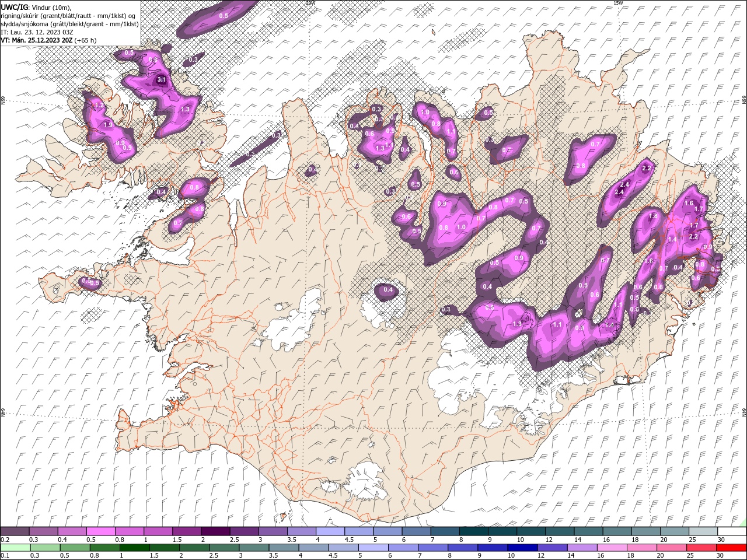Pick the deep navy blue swatch labeled 10, lower legend
747x560 pixels.
coord(522,548)
